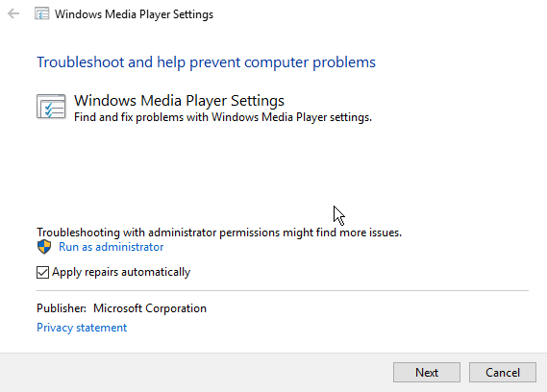Viewport: 547px width, 392px height.
Task: Uncheck the Apply repairs automatically checkbox
Action: pyautogui.click(x=42, y=272)
